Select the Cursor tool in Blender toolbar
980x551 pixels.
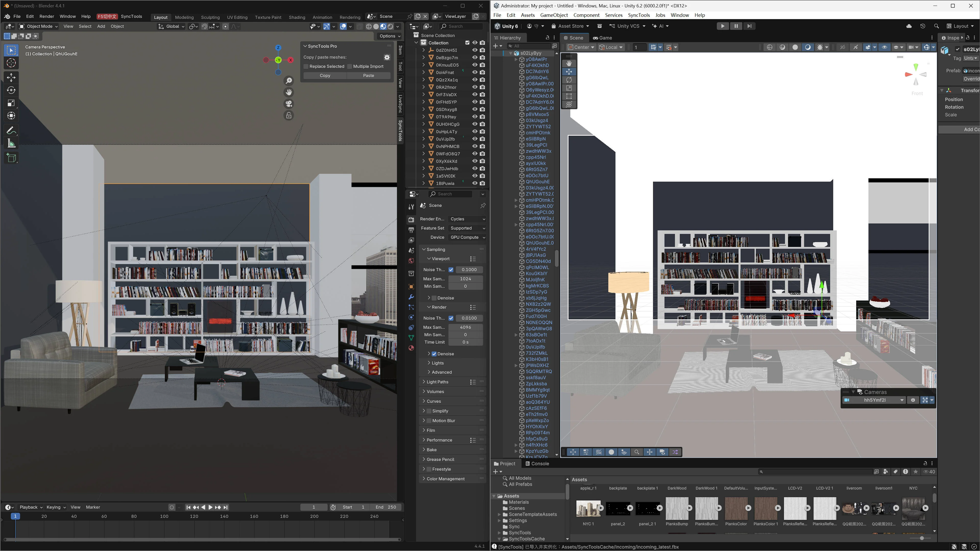click(x=11, y=63)
